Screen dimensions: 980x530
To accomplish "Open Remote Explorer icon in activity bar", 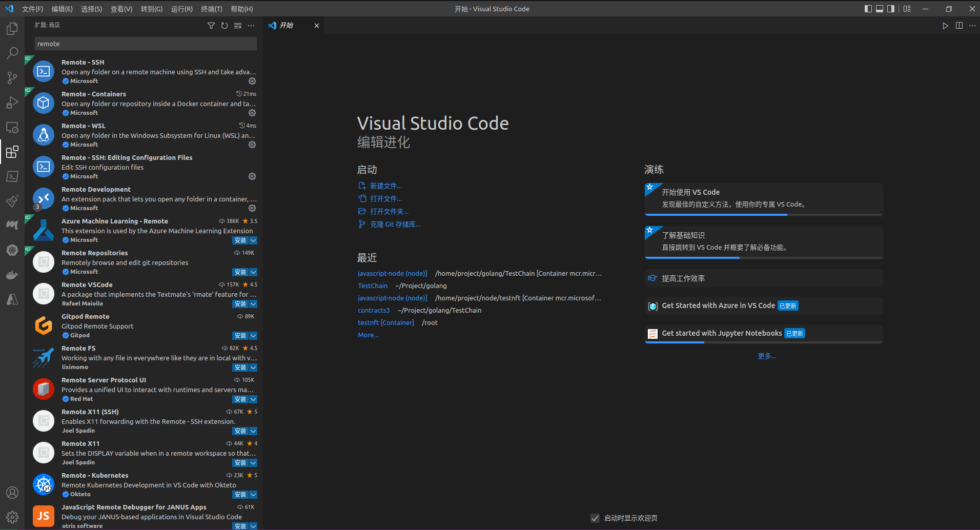I will click(12, 127).
